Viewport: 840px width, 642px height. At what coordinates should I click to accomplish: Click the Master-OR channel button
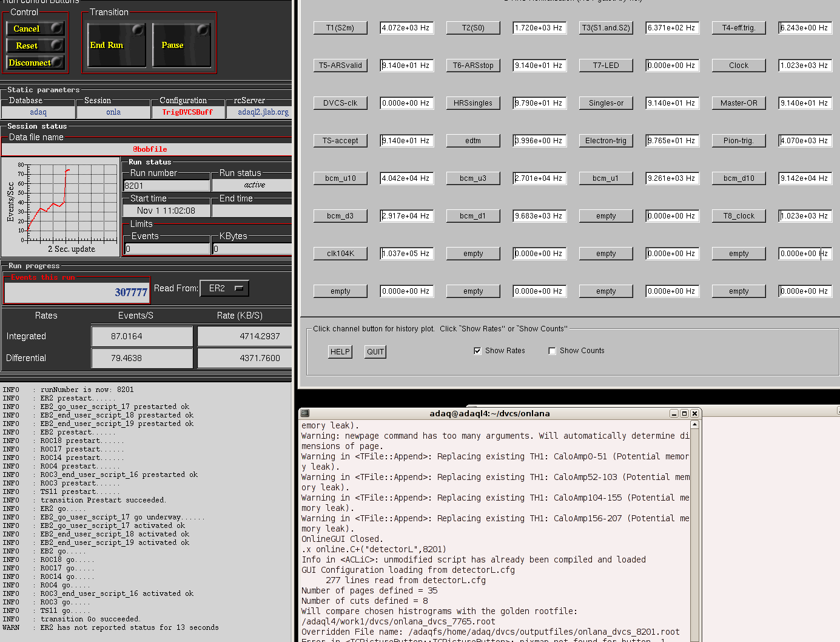[x=739, y=103]
